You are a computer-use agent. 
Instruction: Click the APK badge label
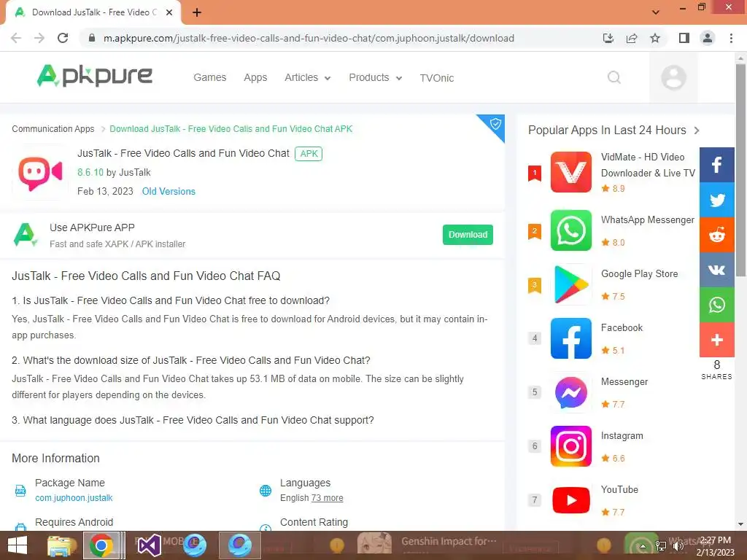click(309, 154)
